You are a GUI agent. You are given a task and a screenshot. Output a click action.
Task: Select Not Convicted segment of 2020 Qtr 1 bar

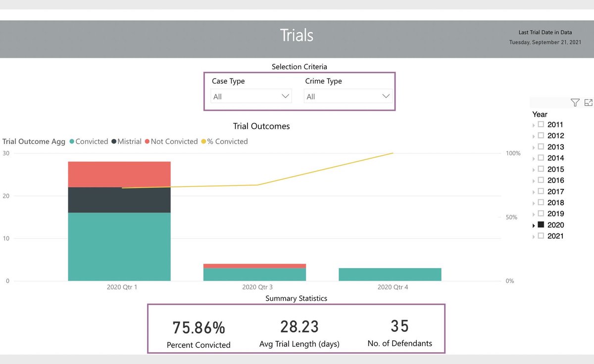tap(119, 174)
